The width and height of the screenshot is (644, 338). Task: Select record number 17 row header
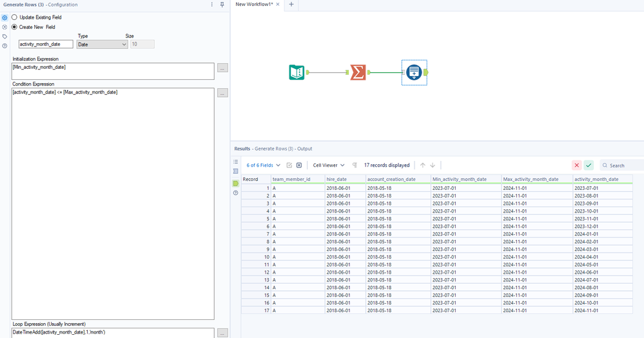[x=256, y=310]
